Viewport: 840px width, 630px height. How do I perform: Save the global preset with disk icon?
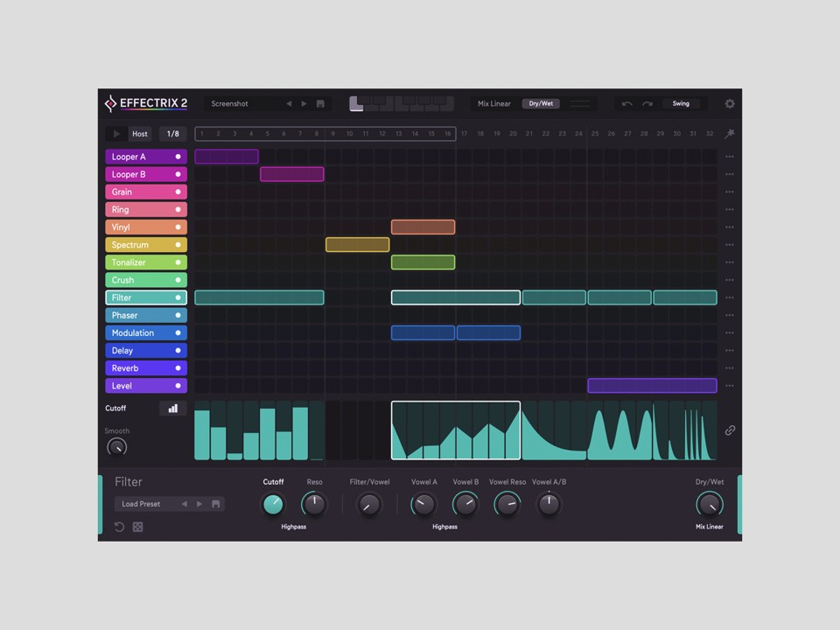[320, 103]
